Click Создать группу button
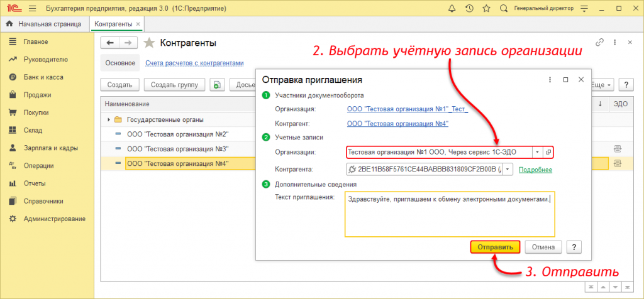 175,85
